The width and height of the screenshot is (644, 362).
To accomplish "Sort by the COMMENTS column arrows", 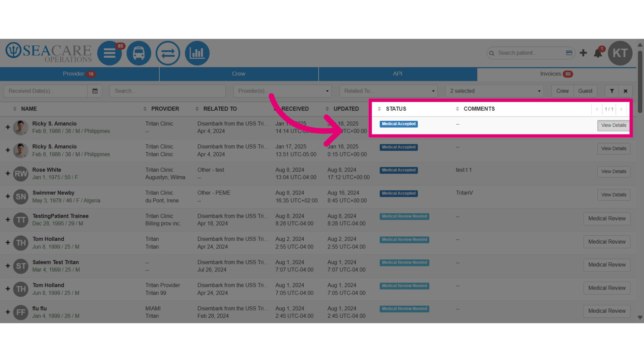I will pyautogui.click(x=457, y=109).
